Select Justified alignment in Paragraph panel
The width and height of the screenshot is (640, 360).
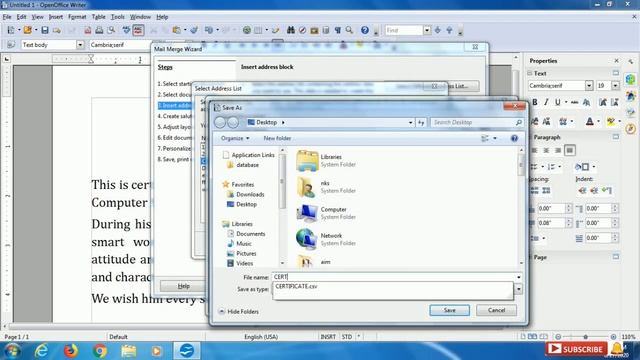pyautogui.click(x=570, y=150)
